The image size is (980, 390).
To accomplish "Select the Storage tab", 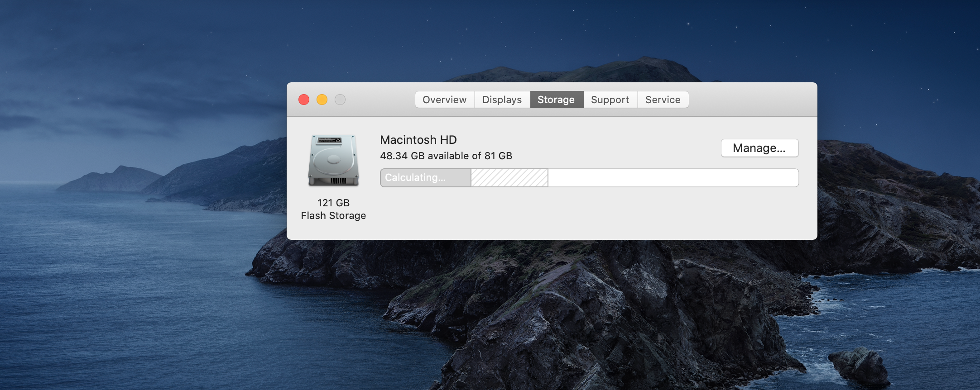I will click(557, 100).
